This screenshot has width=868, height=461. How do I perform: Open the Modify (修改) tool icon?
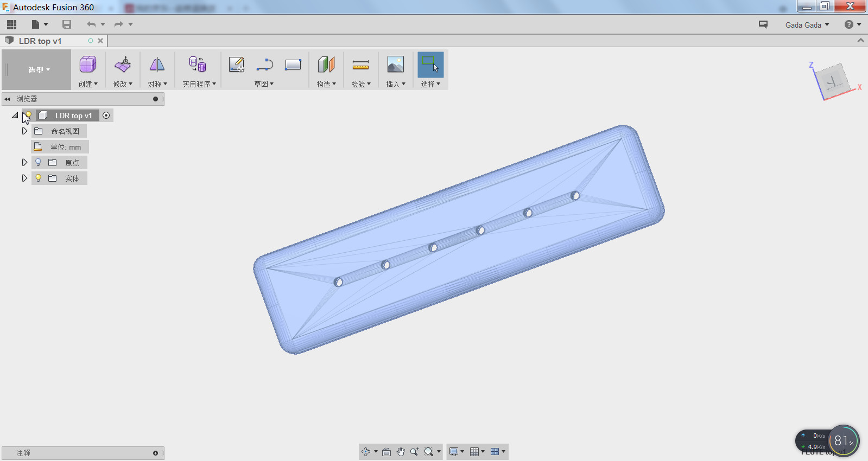pyautogui.click(x=123, y=65)
